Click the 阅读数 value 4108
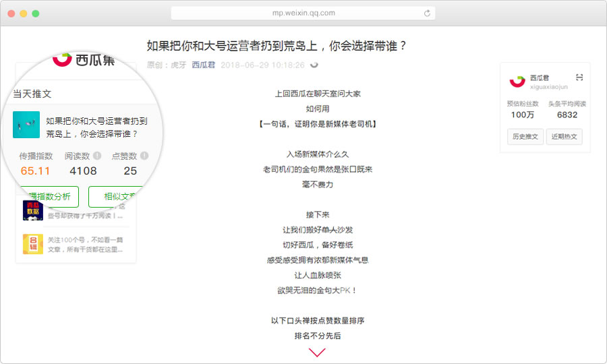 (x=83, y=171)
